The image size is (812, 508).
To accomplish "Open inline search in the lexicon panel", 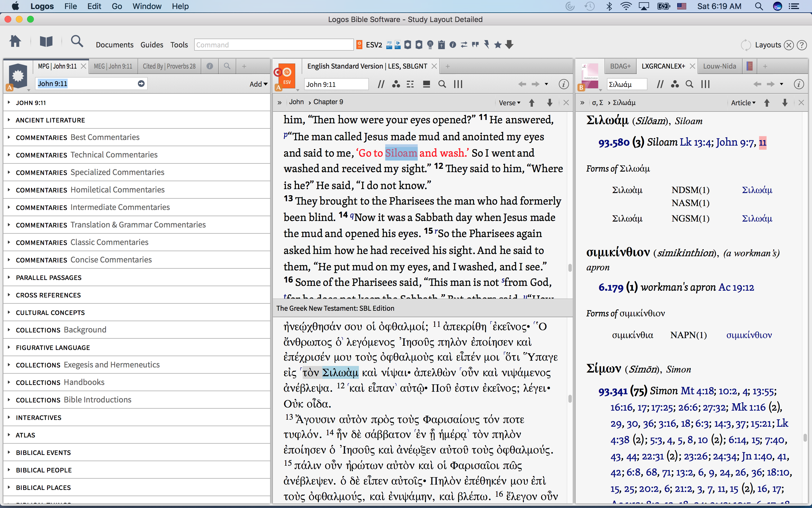I will pos(689,84).
